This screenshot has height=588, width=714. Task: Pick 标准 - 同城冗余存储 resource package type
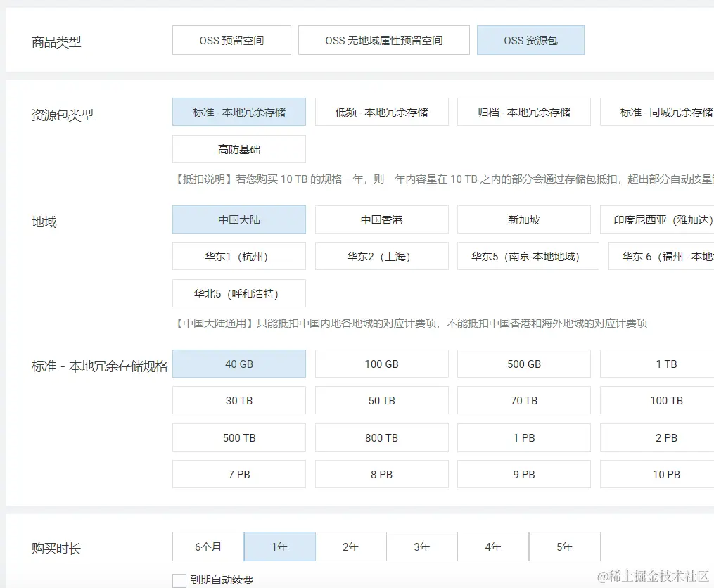click(x=657, y=112)
